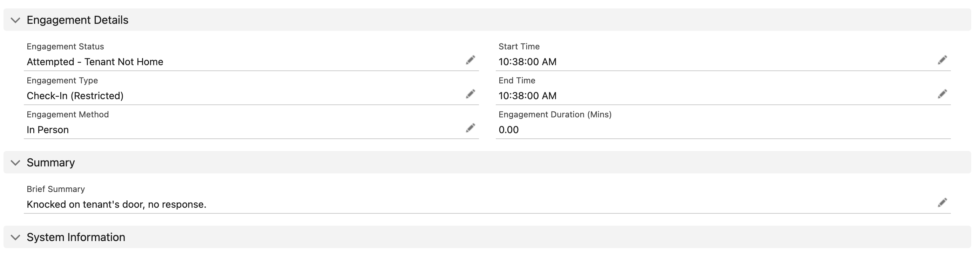Edit the Engagement Method field pencil
The height and width of the screenshot is (254, 980).
point(470,128)
